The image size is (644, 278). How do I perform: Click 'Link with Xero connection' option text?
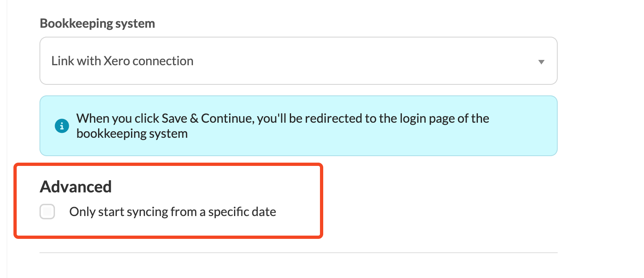(x=122, y=61)
